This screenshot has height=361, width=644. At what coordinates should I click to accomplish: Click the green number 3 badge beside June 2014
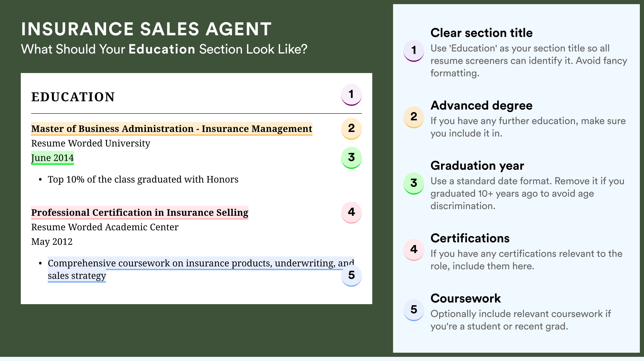pyautogui.click(x=351, y=157)
